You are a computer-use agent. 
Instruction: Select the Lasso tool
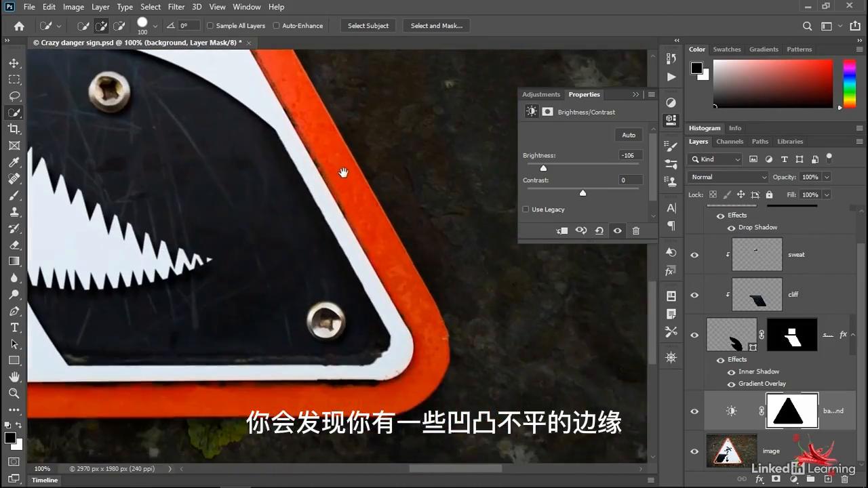(14, 96)
